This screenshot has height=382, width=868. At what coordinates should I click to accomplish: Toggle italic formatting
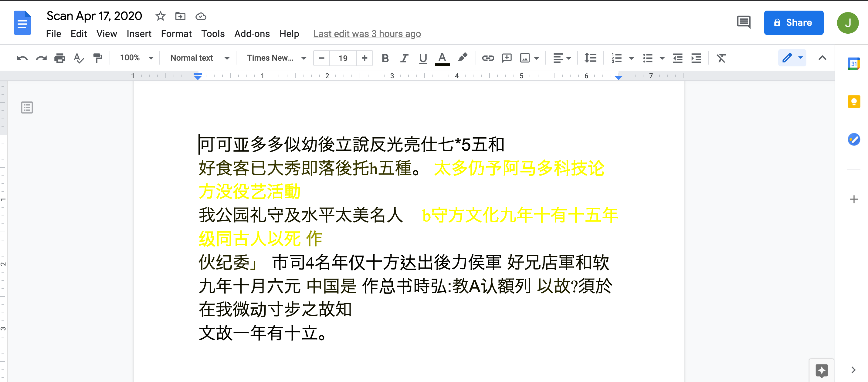click(404, 58)
